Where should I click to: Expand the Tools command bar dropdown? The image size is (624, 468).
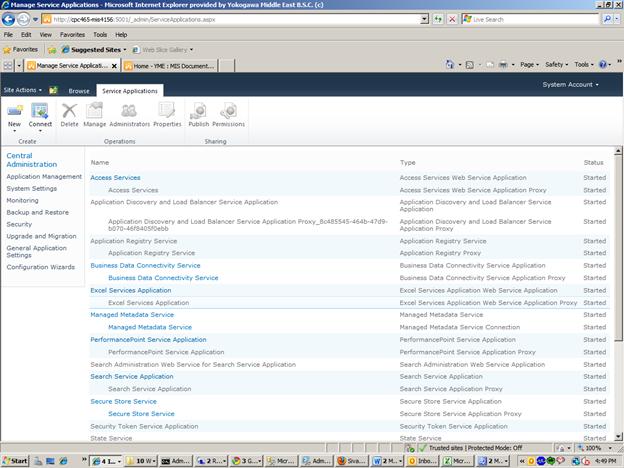(584, 64)
